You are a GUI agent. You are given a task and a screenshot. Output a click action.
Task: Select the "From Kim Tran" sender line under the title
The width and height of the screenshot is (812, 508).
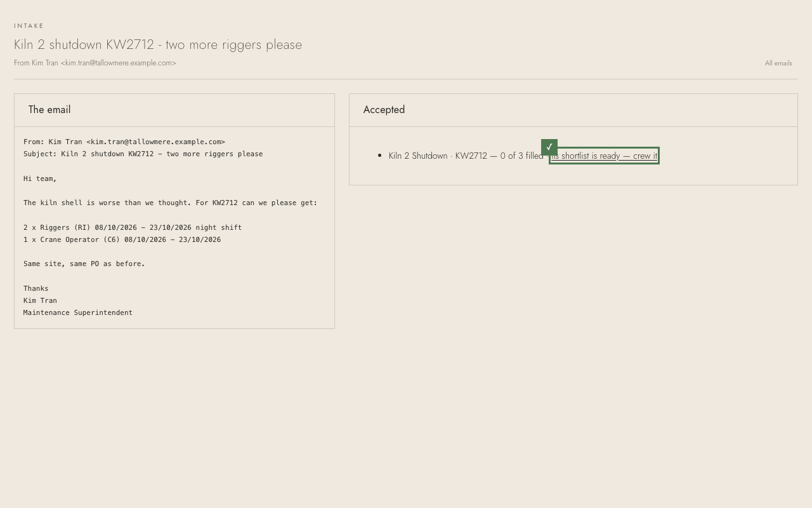95,63
